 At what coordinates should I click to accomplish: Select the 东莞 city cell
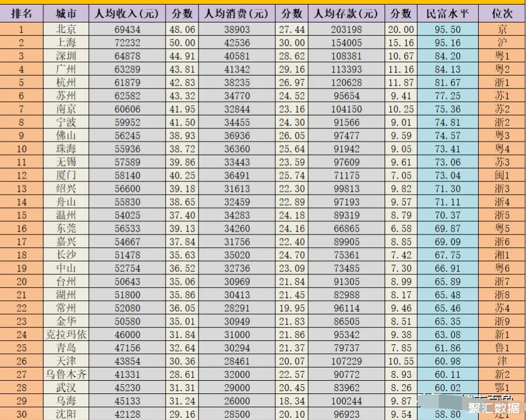tap(66, 228)
